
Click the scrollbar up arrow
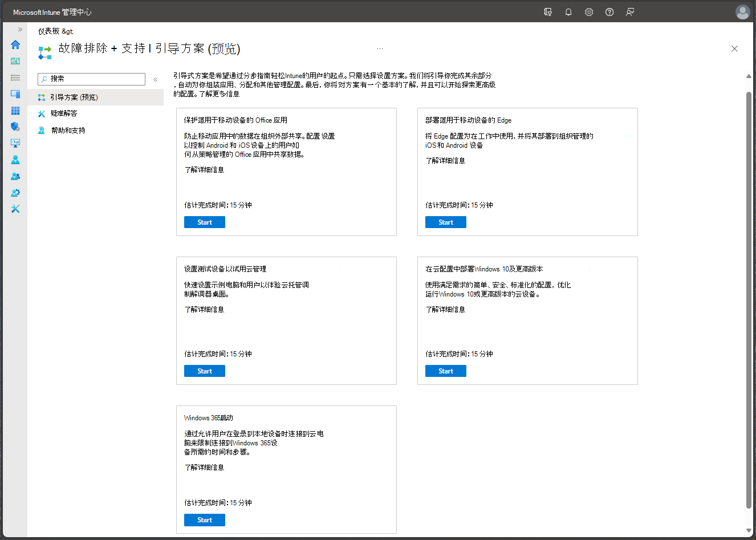coord(749,76)
